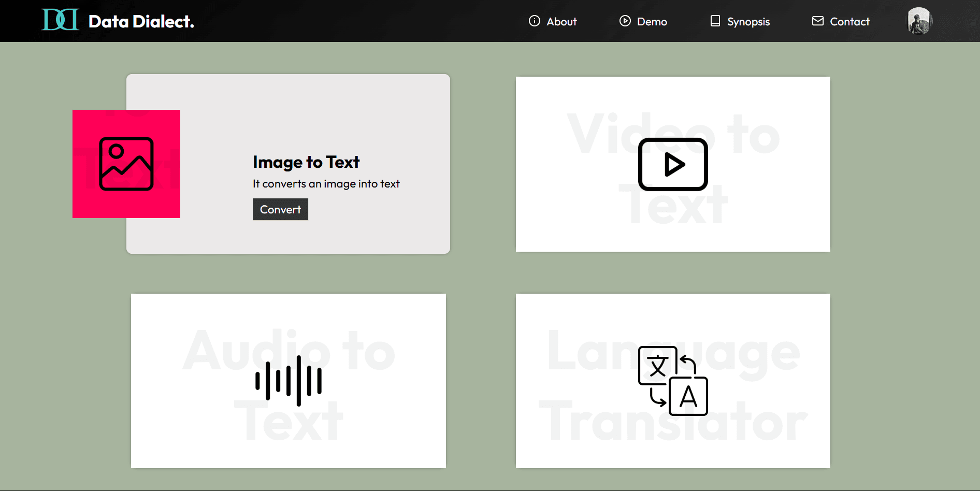The height and width of the screenshot is (491, 980).
Task: Select the Audio to Text card
Action: (289, 381)
